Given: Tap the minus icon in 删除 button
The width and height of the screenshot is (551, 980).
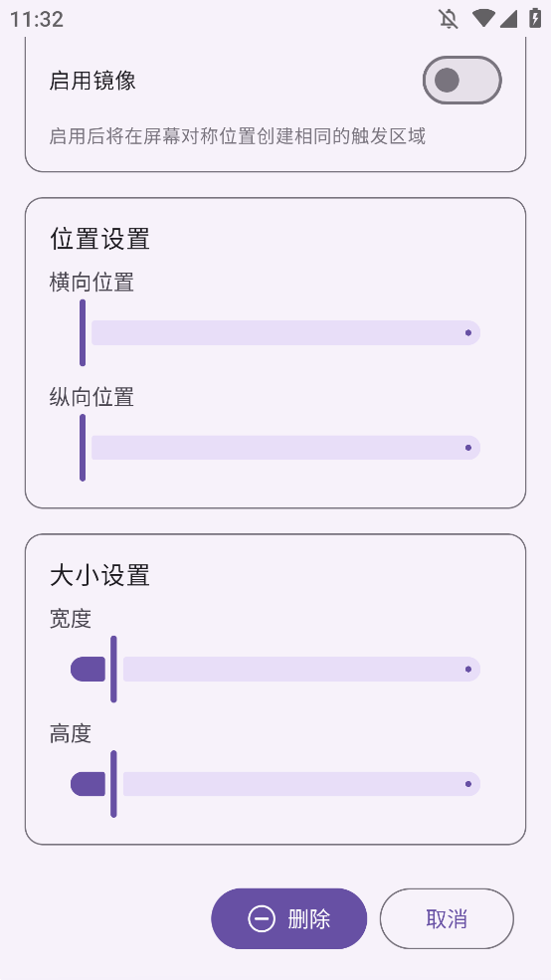Looking at the screenshot, I should [x=262, y=918].
